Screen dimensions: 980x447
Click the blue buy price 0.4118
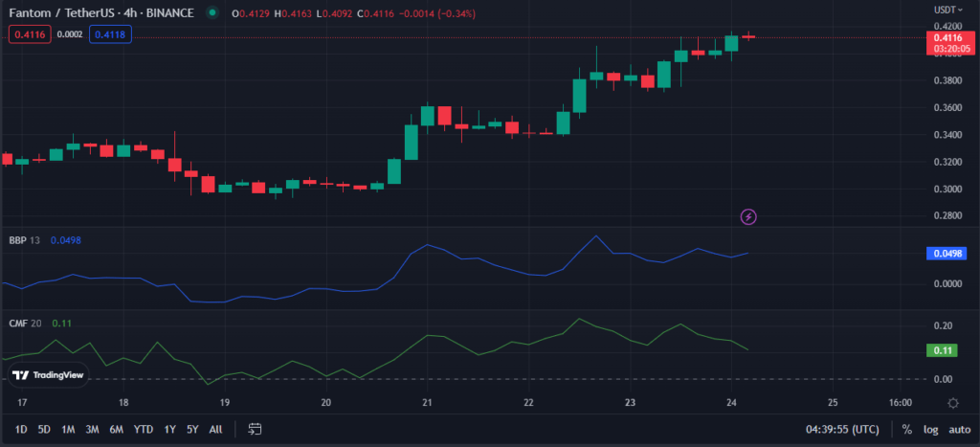[111, 34]
